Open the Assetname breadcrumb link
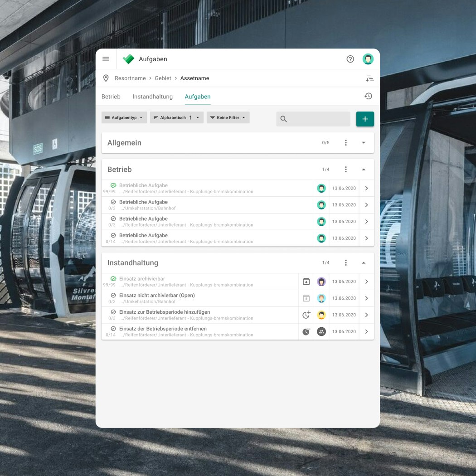This screenshot has width=476, height=476. pos(194,78)
